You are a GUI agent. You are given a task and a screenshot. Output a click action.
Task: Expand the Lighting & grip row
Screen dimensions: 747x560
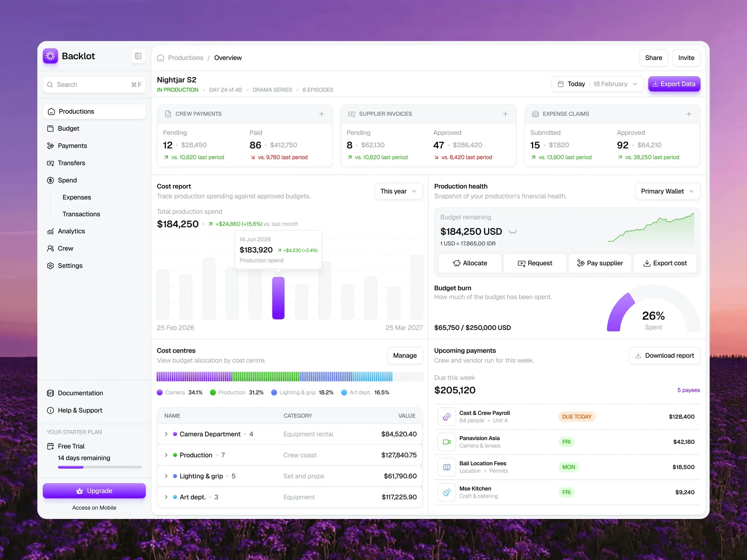pyautogui.click(x=166, y=476)
